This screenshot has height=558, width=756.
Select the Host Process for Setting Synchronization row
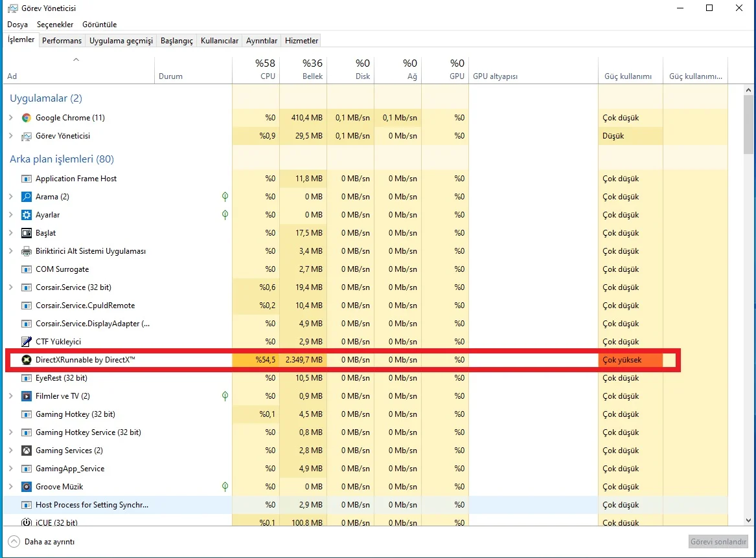[x=92, y=505]
